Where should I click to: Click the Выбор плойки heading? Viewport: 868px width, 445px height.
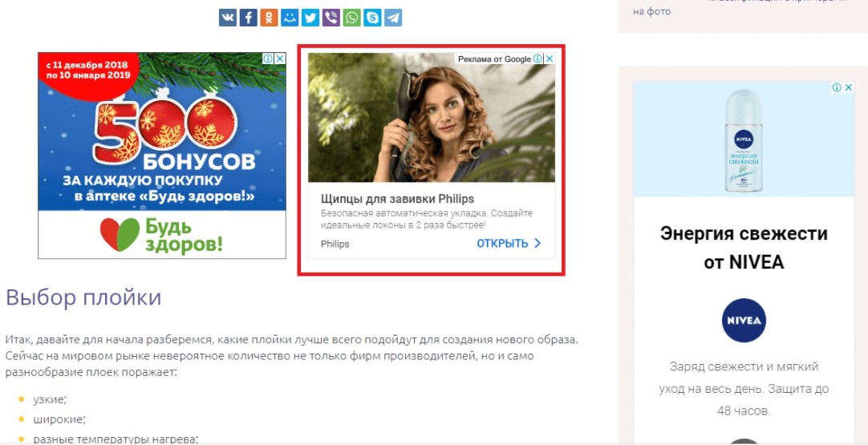tap(83, 298)
